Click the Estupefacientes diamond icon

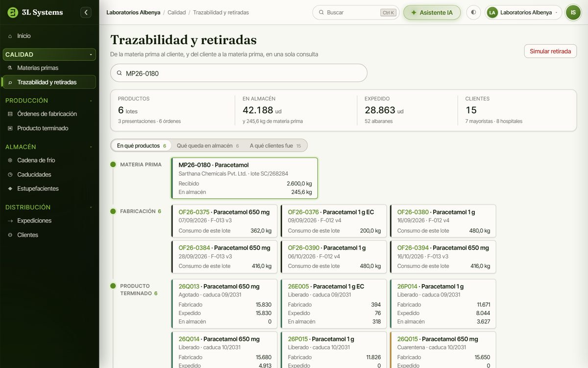pos(10,188)
